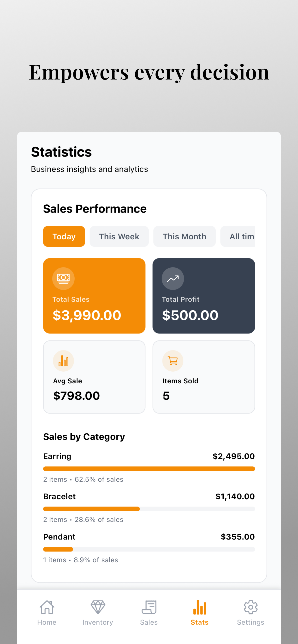Select the Stats bar chart icon
Image resolution: width=298 pixels, height=644 pixels.
(200, 607)
